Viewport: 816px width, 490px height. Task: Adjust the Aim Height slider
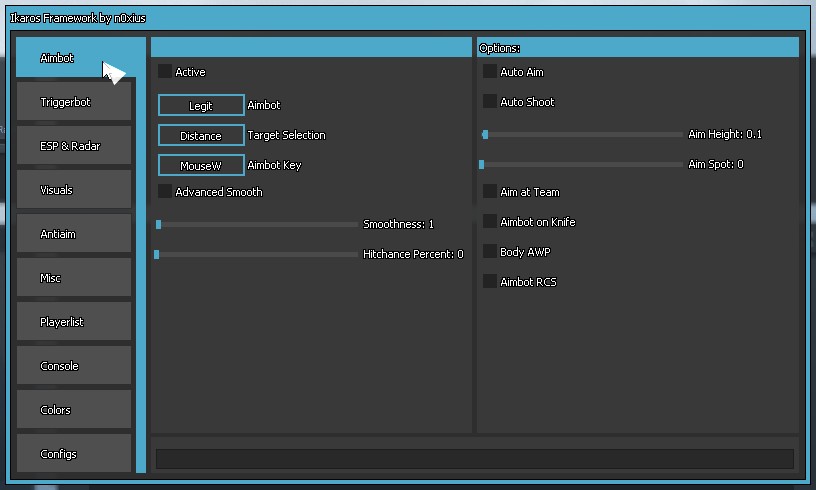582,134
